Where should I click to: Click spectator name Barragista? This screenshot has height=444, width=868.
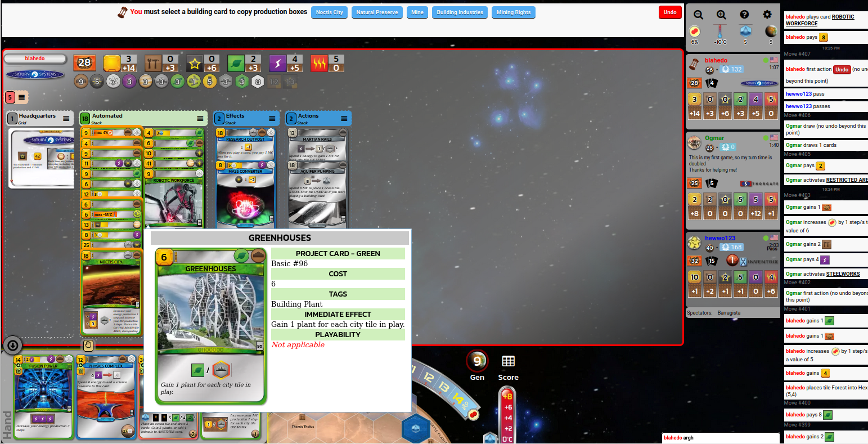coord(728,313)
